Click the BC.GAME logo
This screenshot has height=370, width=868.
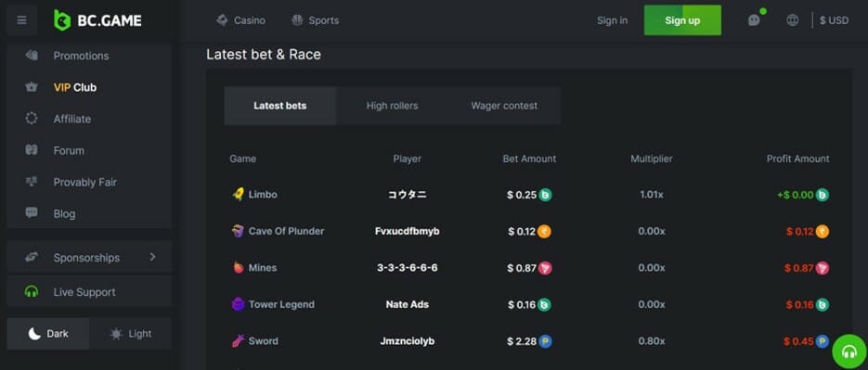[x=97, y=20]
